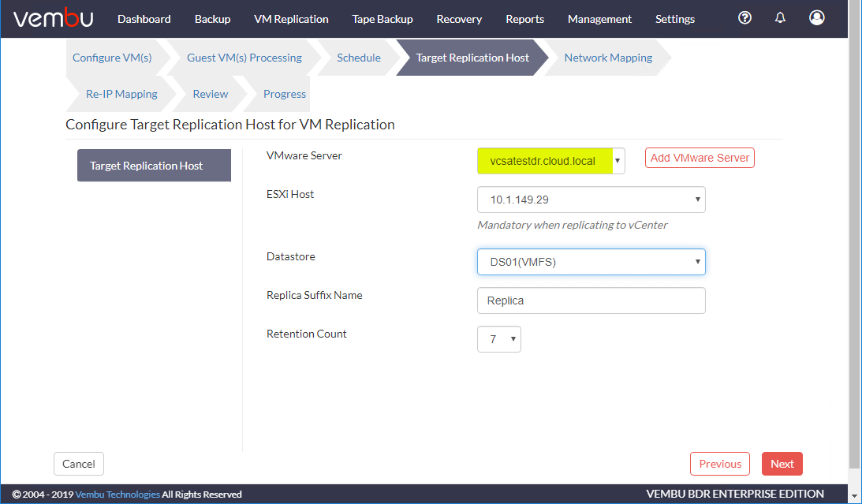The image size is (862, 504).
Task: Click the 'Replica Suffix Name' label
Action: [315, 295]
